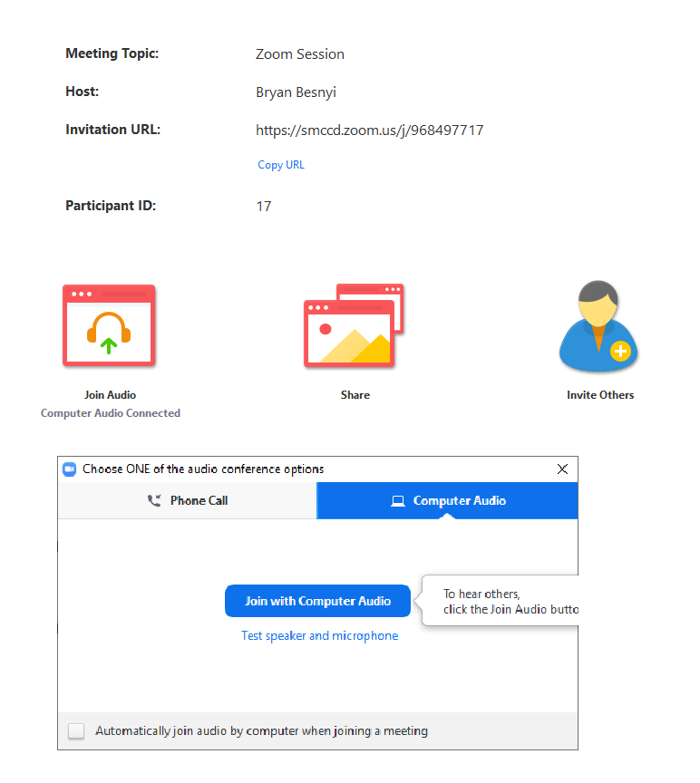700x783 pixels.
Task: Open Test speaker and microphone link
Action: (320, 635)
